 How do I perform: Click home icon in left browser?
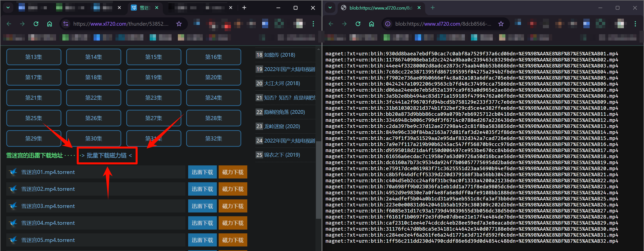pos(50,24)
